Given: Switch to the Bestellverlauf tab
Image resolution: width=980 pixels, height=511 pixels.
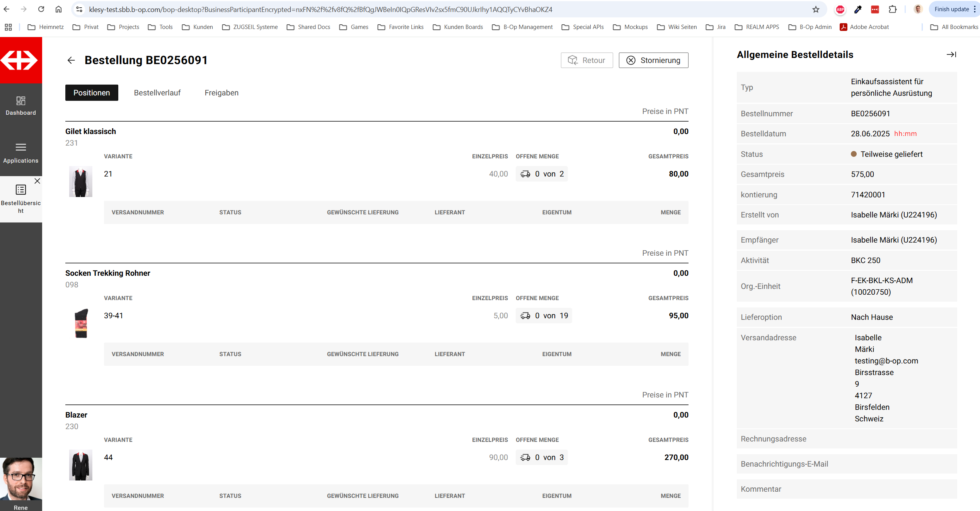Looking at the screenshot, I should tap(157, 93).
